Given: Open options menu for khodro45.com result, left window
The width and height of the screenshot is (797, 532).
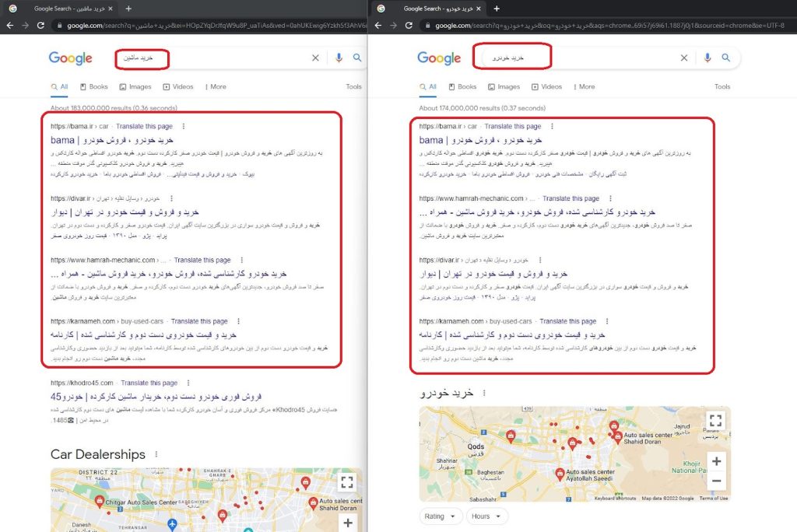Looking at the screenshot, I should tap(188, 383).
